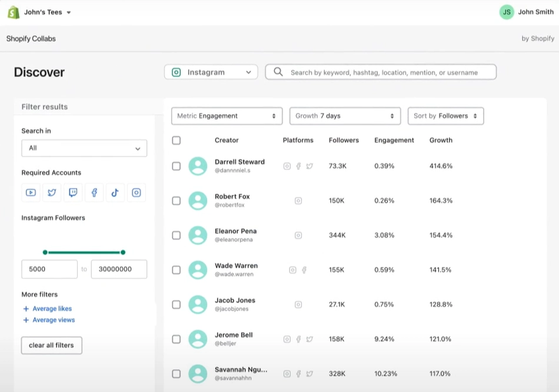This screenshot has width=559, height=392.
Task: Check the box for Darrell Steward
Action: pos(176,166)
